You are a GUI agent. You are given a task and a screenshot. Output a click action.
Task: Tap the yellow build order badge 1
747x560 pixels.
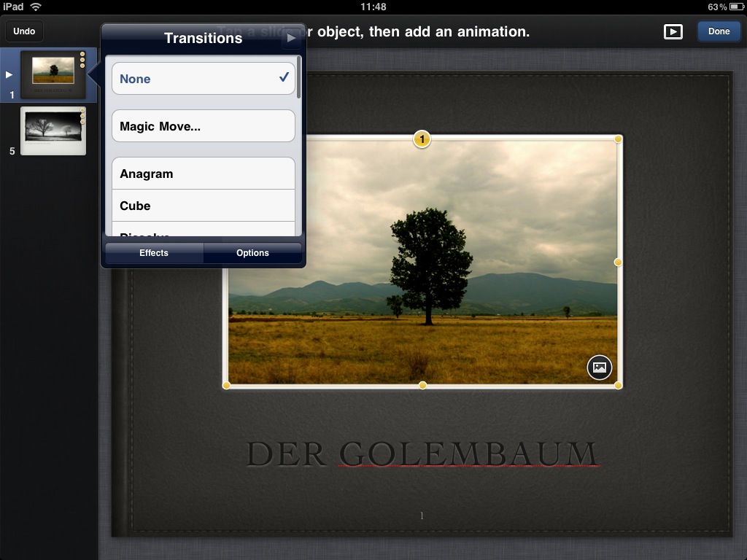point(422,139)
